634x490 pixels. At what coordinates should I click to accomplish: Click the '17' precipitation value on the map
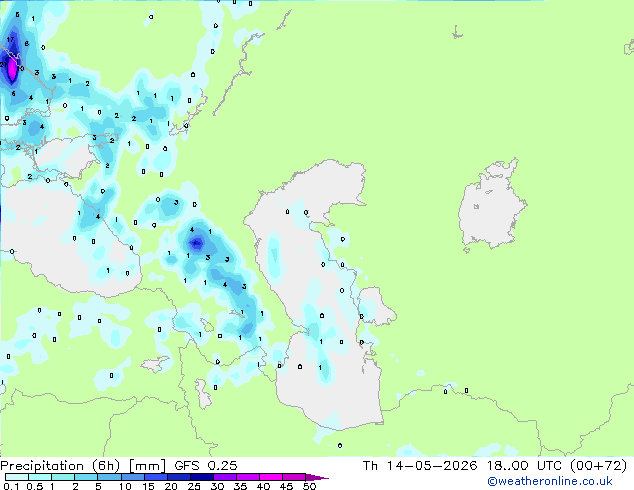(10, 40)
